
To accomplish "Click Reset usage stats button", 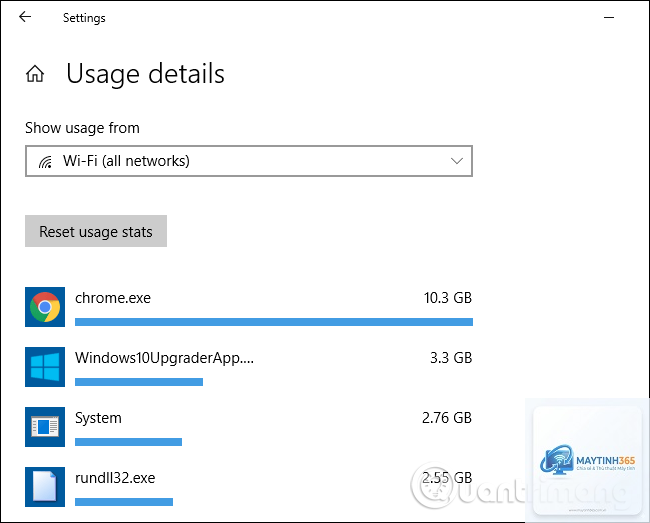I will pyautogui.click(x=96, y=231).
